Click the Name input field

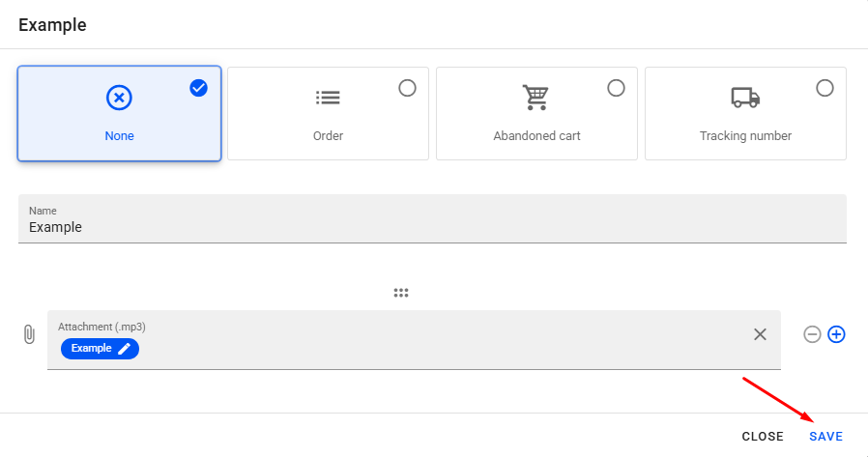coord(432,227)
